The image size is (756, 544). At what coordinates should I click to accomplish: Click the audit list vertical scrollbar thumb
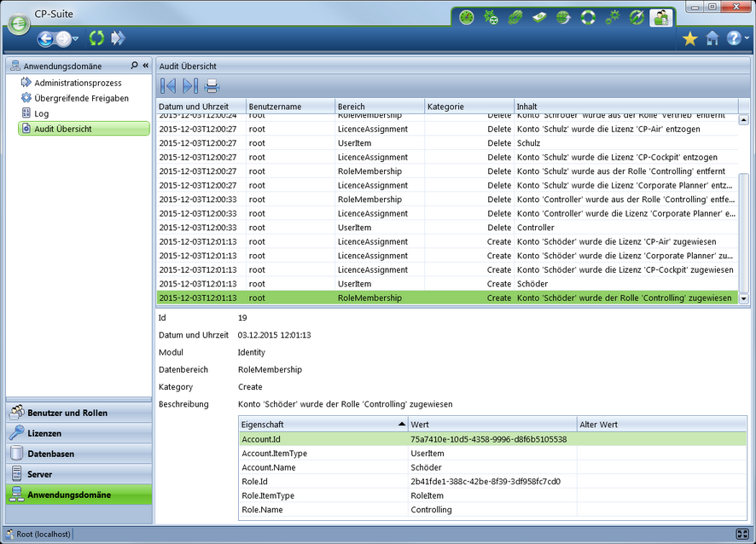[743, 232]
